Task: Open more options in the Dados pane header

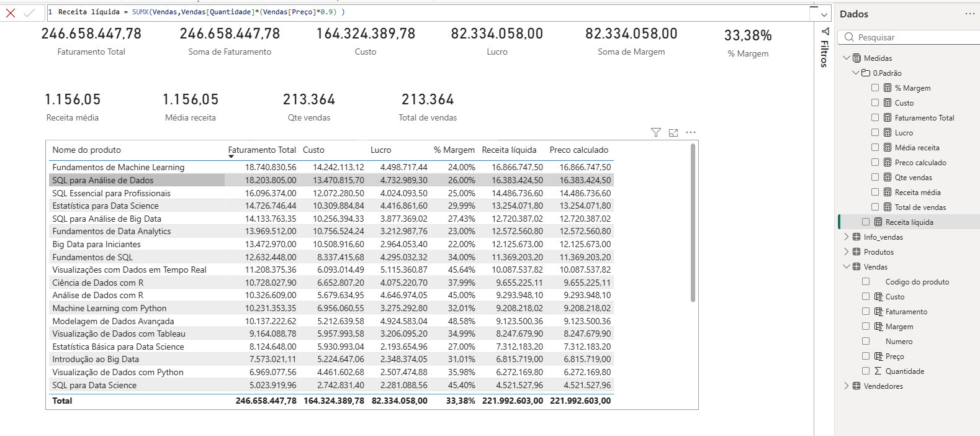Action: 970,14
